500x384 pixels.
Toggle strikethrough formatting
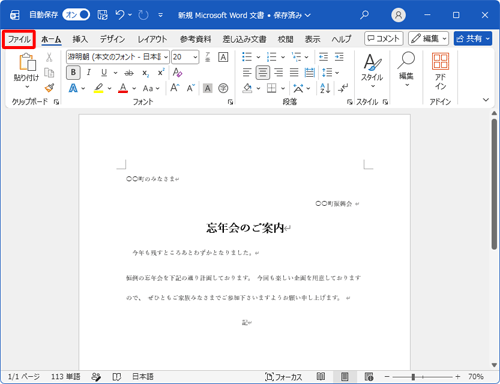coord(129,72)
